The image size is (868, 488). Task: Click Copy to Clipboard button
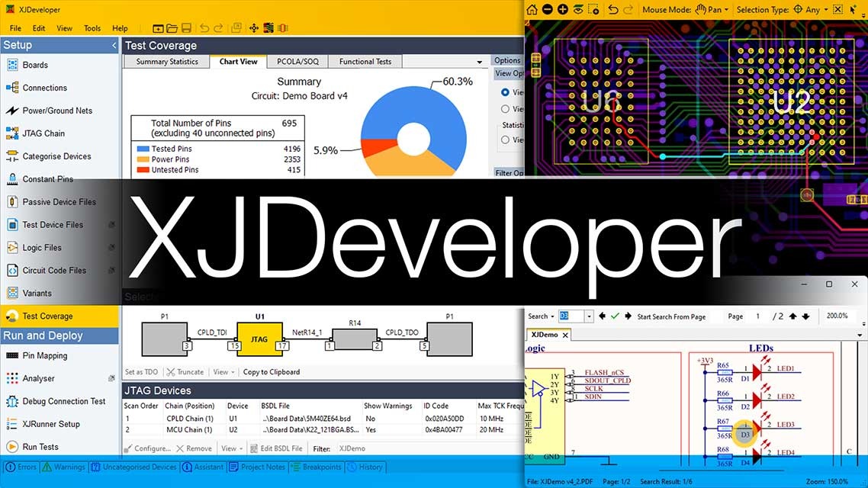click(x=271, y=372)
